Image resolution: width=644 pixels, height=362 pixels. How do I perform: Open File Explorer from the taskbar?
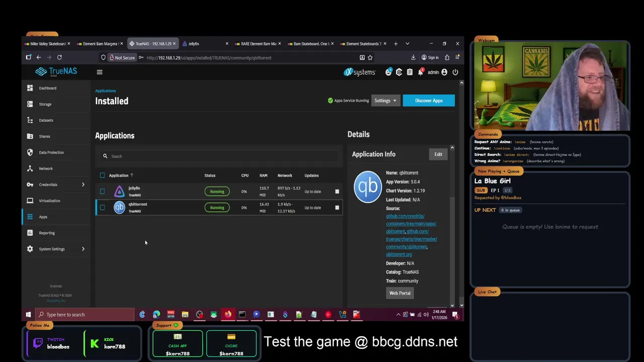coord(185,315)
